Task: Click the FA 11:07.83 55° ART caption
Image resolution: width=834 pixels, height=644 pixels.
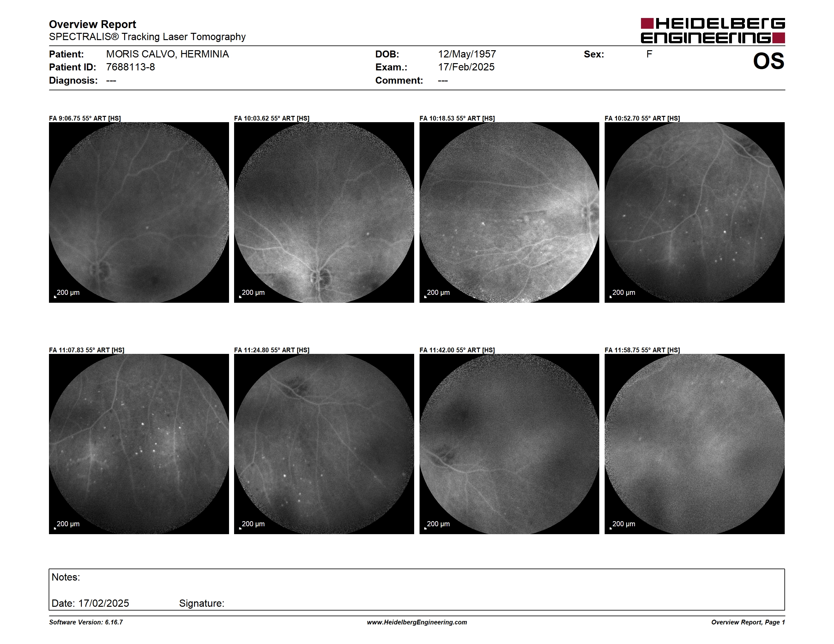Action: coord(87,350)
